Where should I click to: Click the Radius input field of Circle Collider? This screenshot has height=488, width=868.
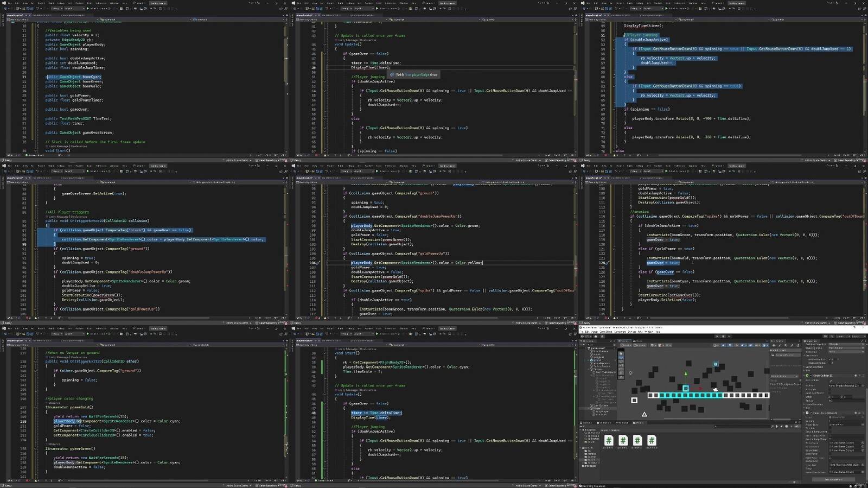pyautogui.click(x=846, y=401)
